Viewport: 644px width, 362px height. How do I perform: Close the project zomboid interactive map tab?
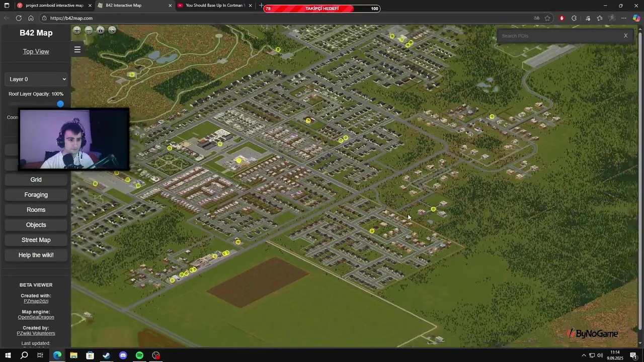90,6
